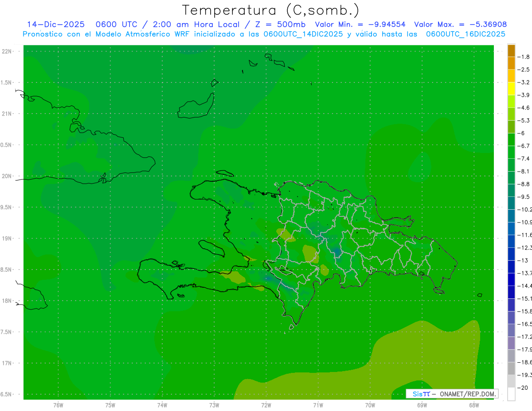Click the 'SisTT - ONAMET/REP.DOM.' credit label
Image resolution: width=532 pixels, height=411 pixels.
(x=452, y=394)
